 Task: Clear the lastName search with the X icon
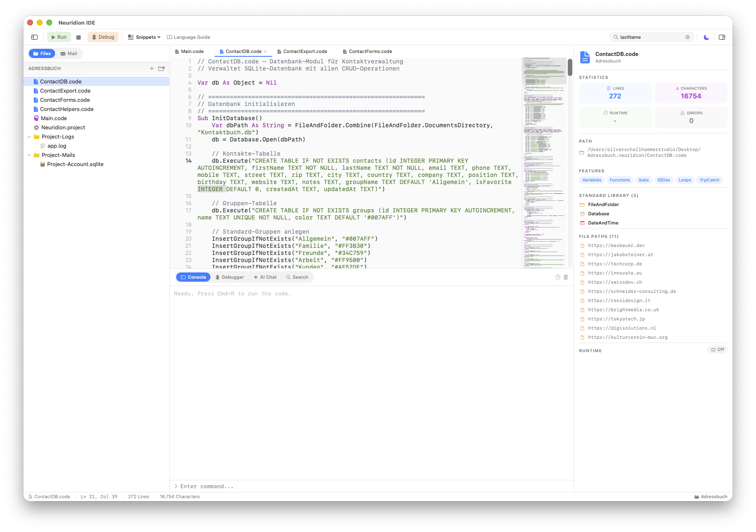[x=688, y=37]
